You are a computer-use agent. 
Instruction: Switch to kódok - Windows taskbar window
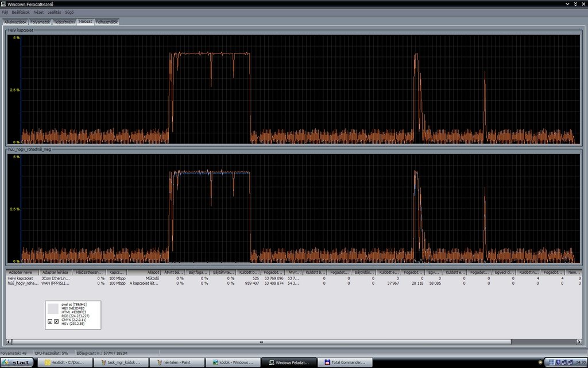233,362
